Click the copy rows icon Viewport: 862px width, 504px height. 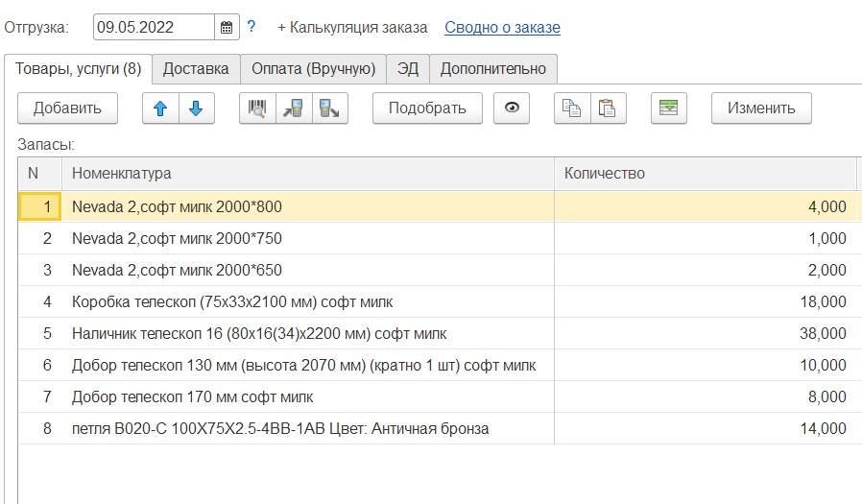pos(571,108)
